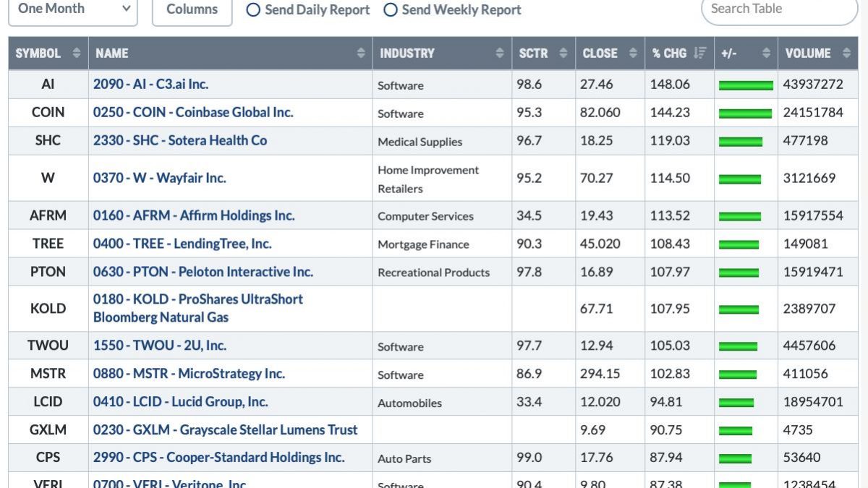Open ProShares UltraShort Bloomberg Natural Gas link
868x488 pixels.
[198, 308]
